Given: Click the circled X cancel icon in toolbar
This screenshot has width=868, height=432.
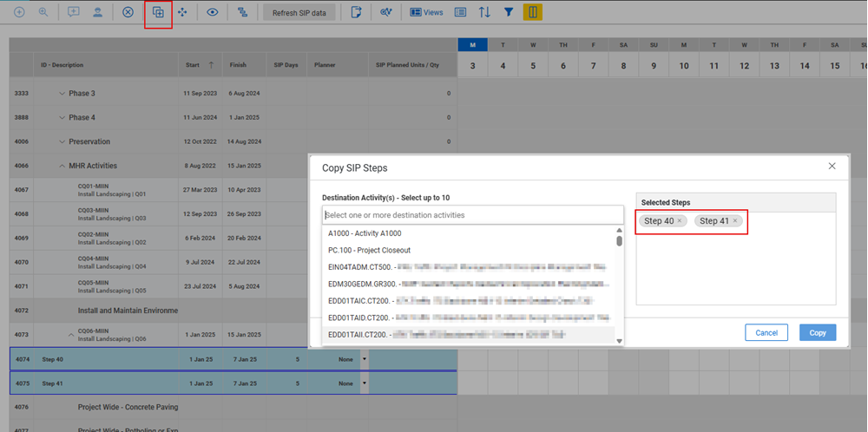Looking at the screenshot, I should point(128,13).
